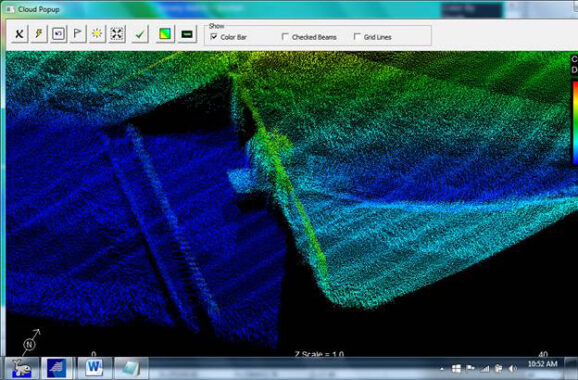The width and height of the screenshot is (578, 380).
Task: Click the volume speaker tray icon
Action: [512, 368]
